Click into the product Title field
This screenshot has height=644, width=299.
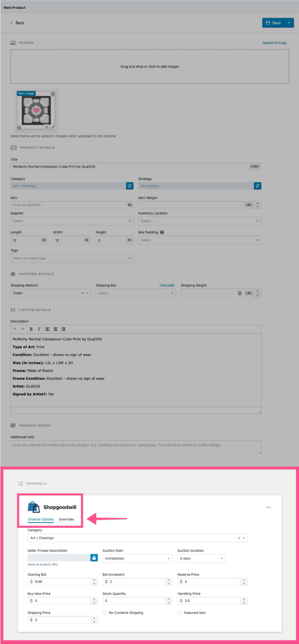[x=129, y=167]
